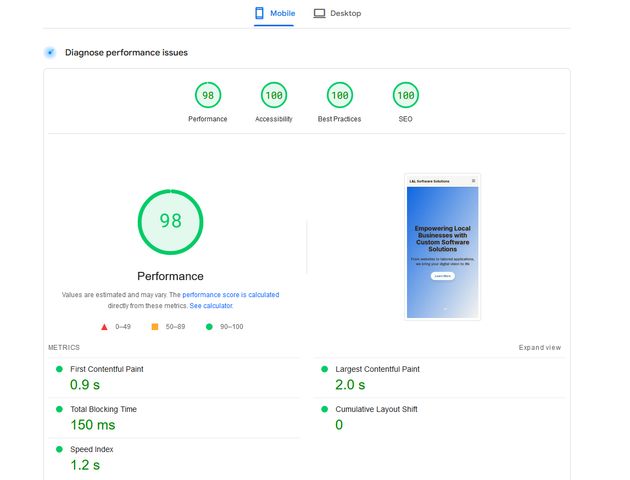Click hamburger menu icon in page screenshot
Screen dimensions: 630x480
click(x=473, y=181)
